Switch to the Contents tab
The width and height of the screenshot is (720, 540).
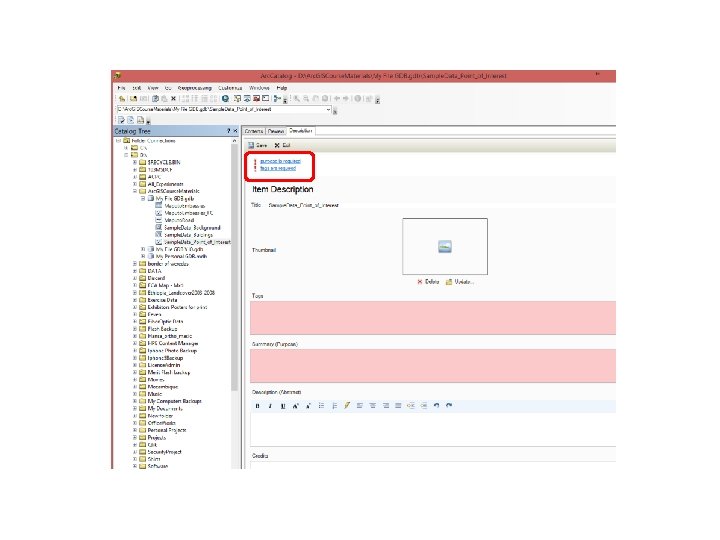point(254,131)
